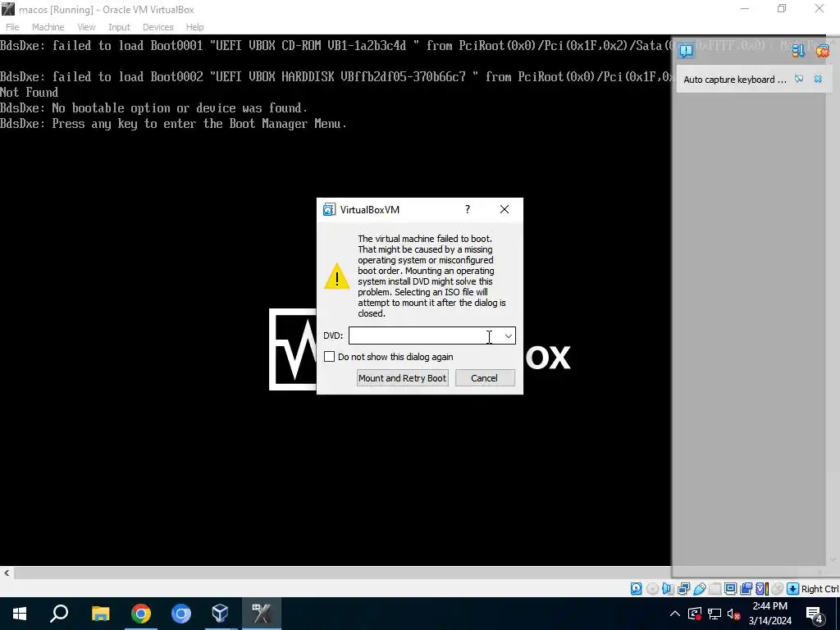The height and width of the screenshot is (630, 840).
Task: Click the host key arrow indicator icon
Action: pyautogui.click(x=793, y=589)
